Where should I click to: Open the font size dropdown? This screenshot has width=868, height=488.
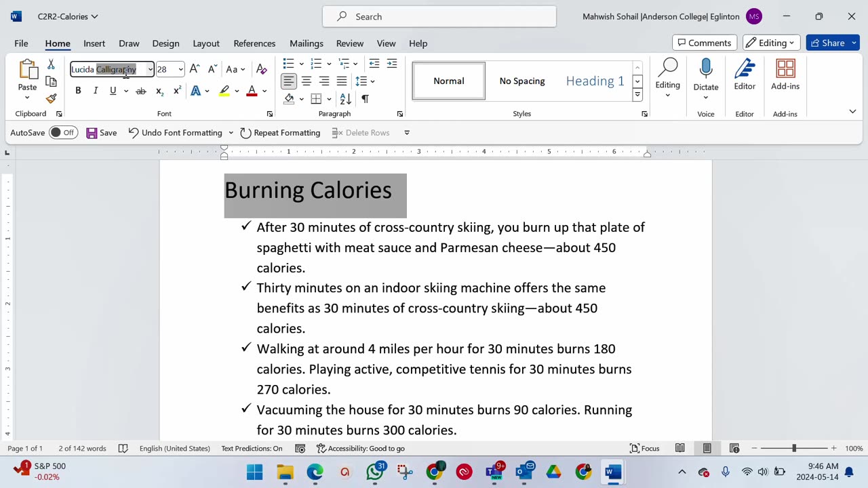[180, 69]
